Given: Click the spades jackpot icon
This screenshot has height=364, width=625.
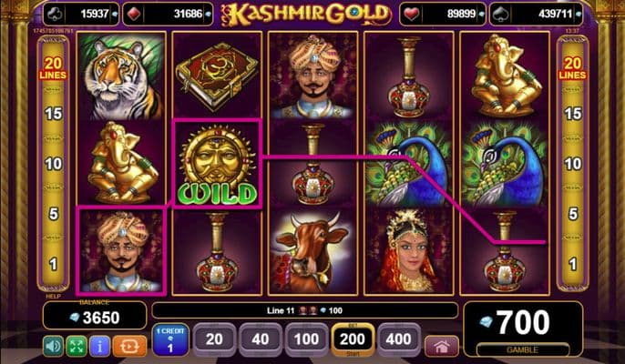Looking at the screenshot, I should (x=499, y=14).
